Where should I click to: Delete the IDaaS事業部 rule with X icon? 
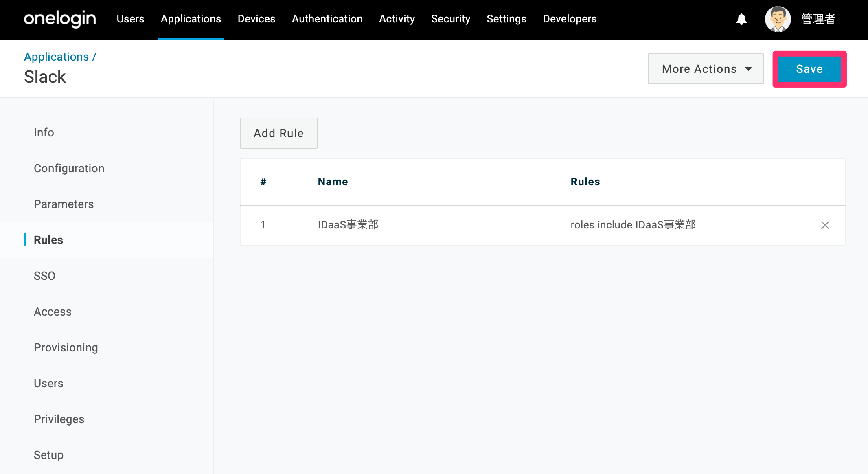point(825,225)
